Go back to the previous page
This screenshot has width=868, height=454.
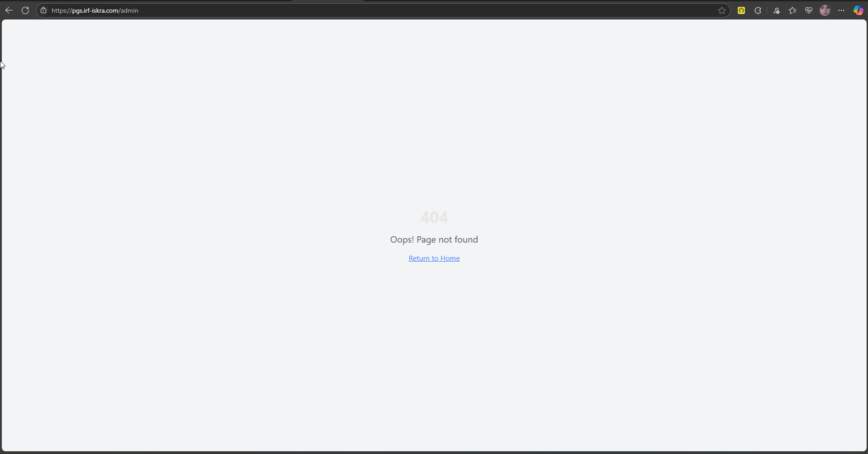coord(9,10)
